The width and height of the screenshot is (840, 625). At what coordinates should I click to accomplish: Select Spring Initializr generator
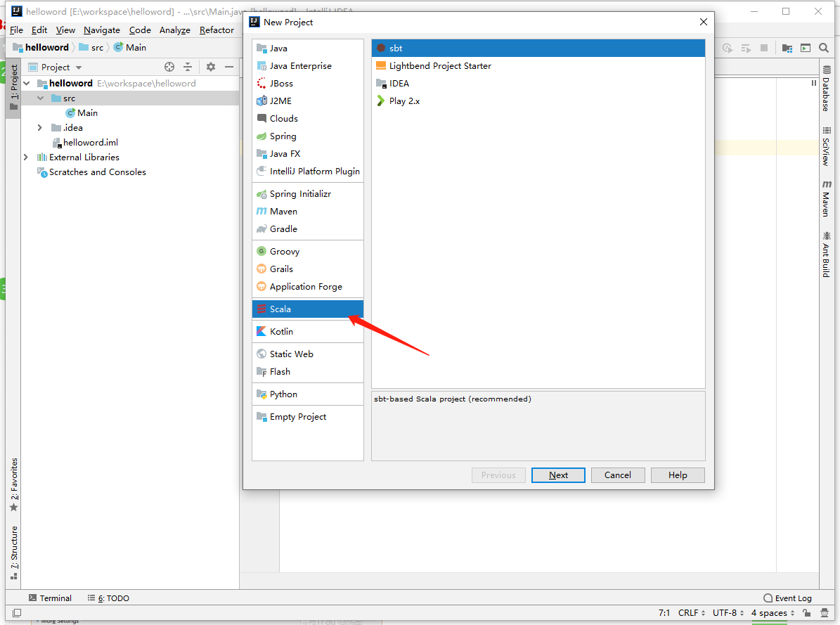click(x=307, y=194)
